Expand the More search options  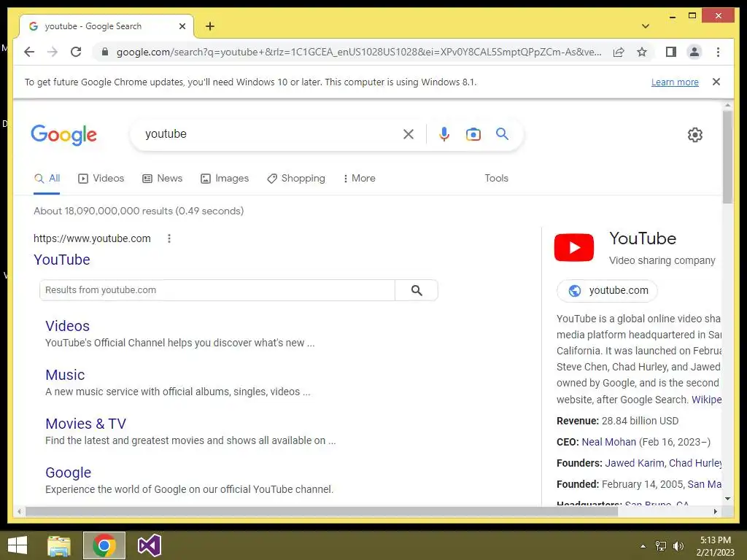click(359, 179)
